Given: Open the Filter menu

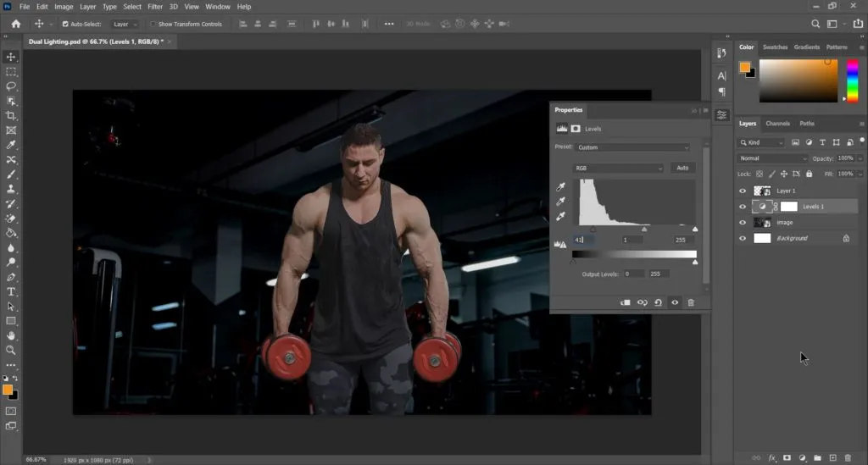Looking at the screenshot, I should point(155,7).
